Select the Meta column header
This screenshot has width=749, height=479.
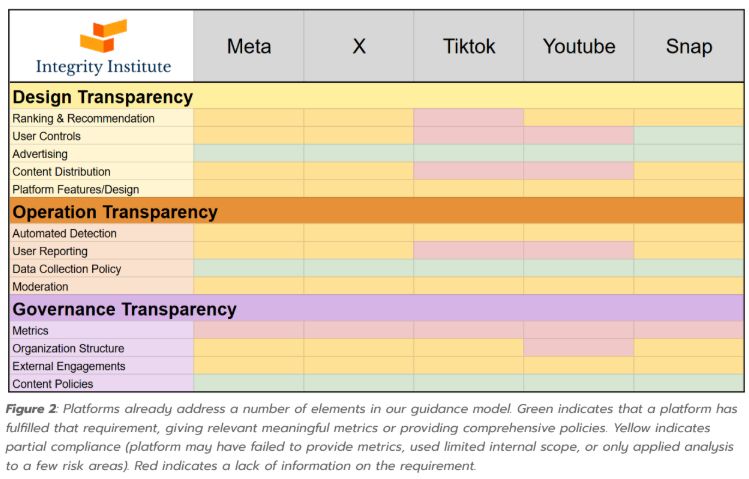(x=248, y=46)
